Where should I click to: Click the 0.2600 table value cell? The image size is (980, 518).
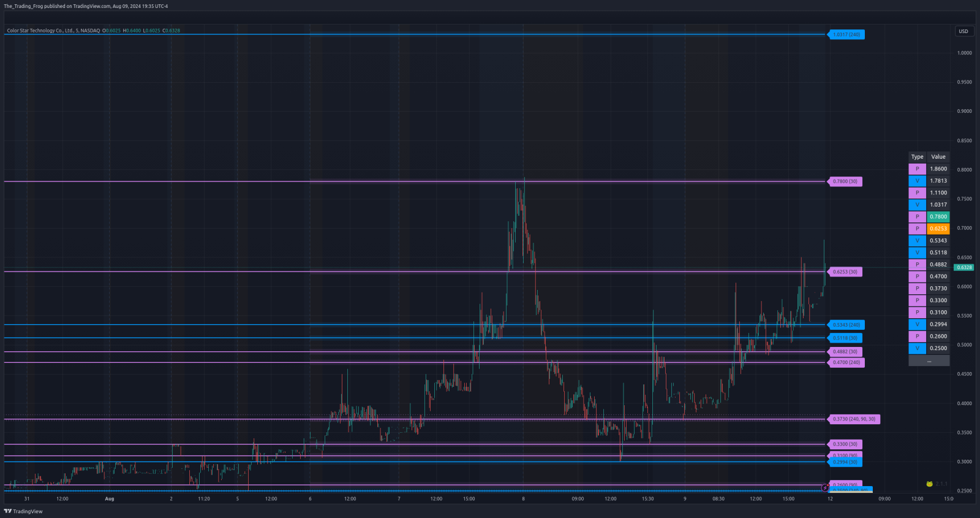coord(938,336)
